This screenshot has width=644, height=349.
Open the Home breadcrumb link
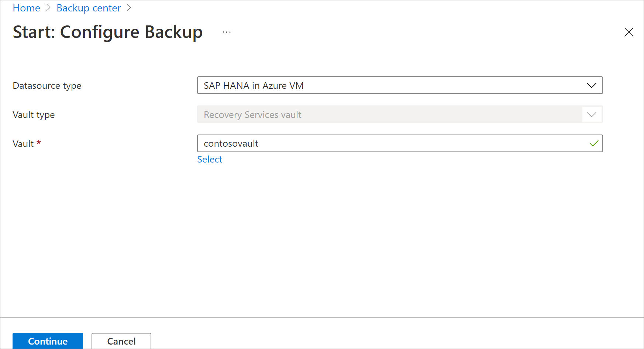26,8
